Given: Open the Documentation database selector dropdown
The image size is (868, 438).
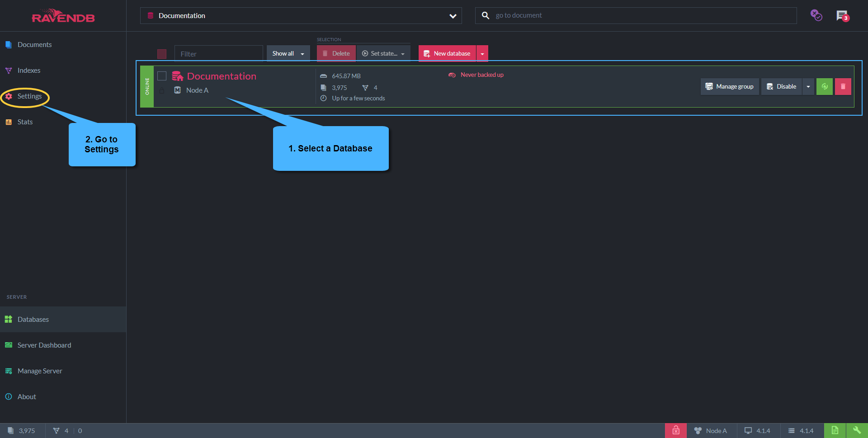Looking at the screenshot, I should click(x=301, y=15).
